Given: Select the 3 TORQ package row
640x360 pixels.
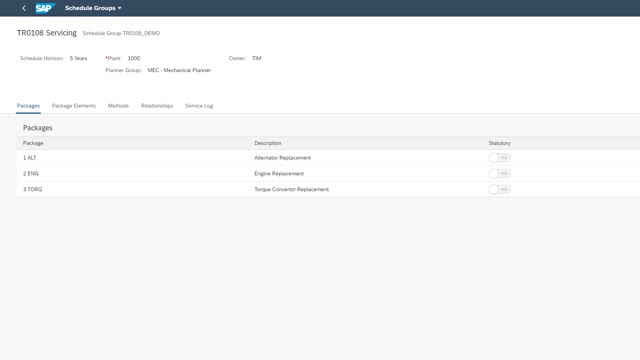Looking at the screenshot, I should (x=328, y=189).
